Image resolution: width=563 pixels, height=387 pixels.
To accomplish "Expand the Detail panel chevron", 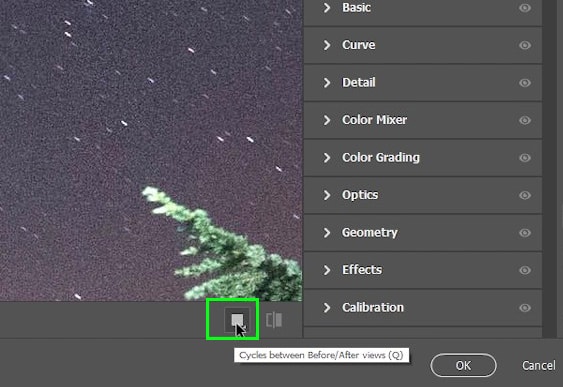I will click(327, 83).
